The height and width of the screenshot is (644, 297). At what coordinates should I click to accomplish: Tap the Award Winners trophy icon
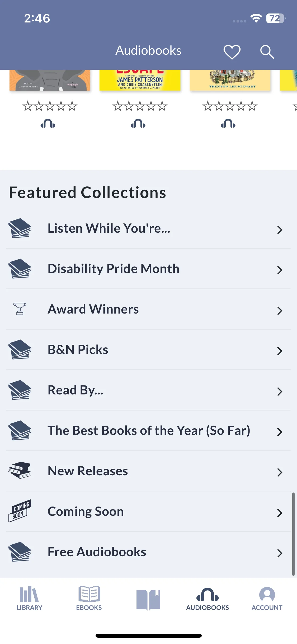[x=20, y=309]
